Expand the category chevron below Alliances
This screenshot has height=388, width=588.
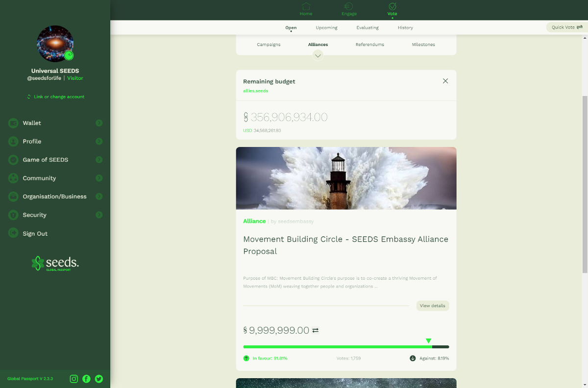coord(318,55)
